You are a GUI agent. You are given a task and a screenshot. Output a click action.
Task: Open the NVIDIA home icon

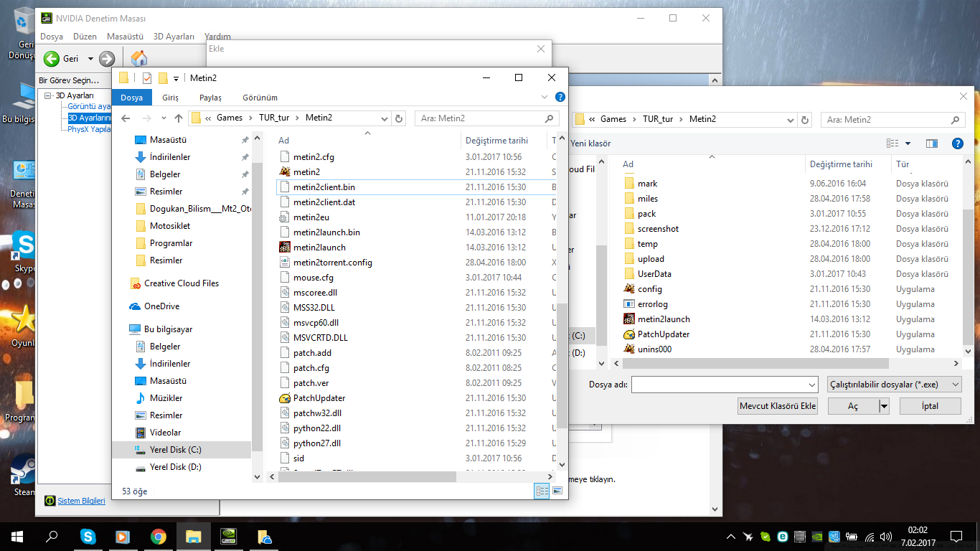139,59
